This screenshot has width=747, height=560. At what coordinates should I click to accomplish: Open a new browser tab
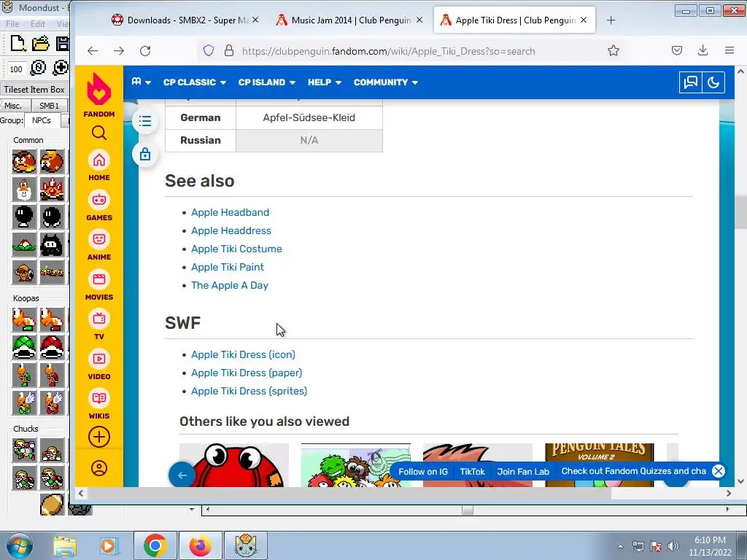click(x=611, y=20)
